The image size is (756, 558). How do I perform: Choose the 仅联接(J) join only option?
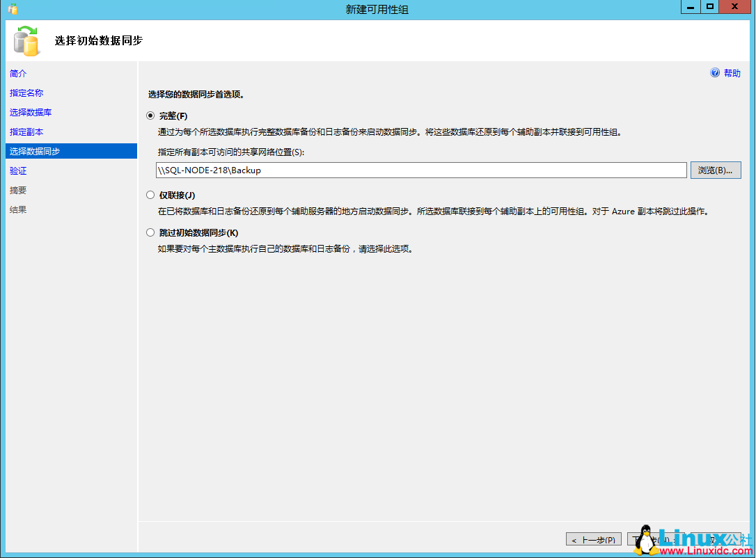tap(150, 194)
